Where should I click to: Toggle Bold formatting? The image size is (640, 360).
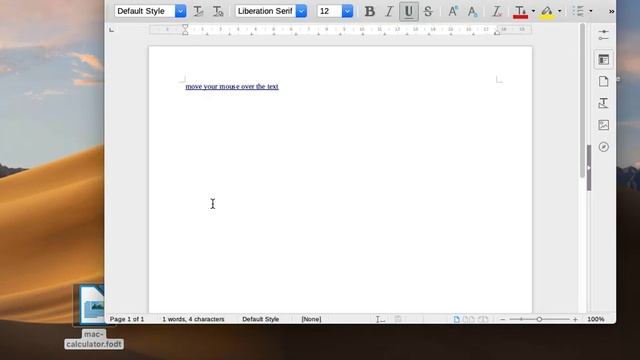coord(369,11)
